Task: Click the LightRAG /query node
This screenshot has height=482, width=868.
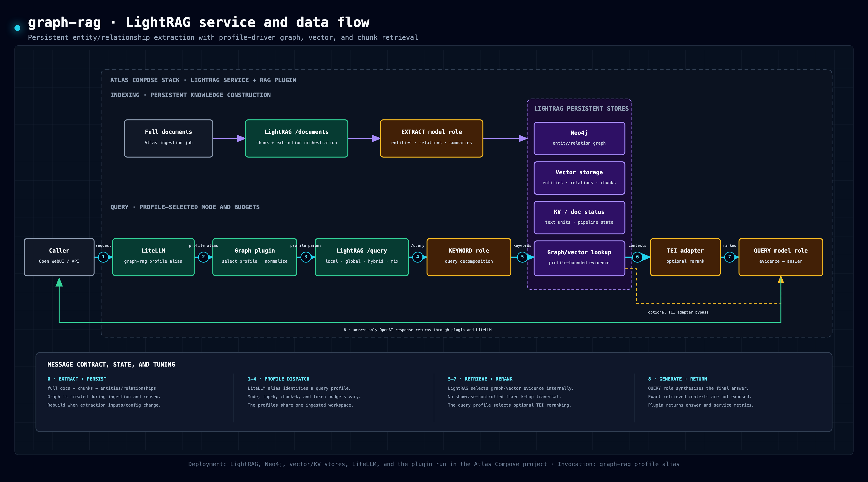Action: tap(362, 257)
